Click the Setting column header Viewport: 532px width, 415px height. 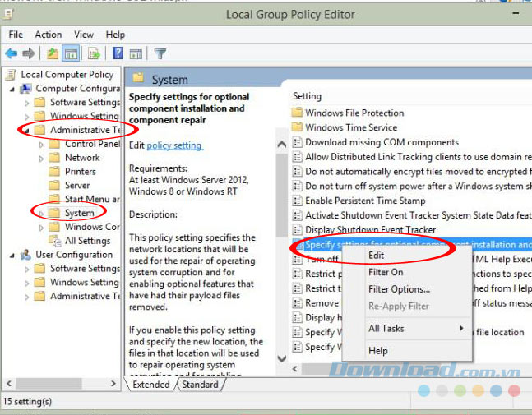pos(307,96)
